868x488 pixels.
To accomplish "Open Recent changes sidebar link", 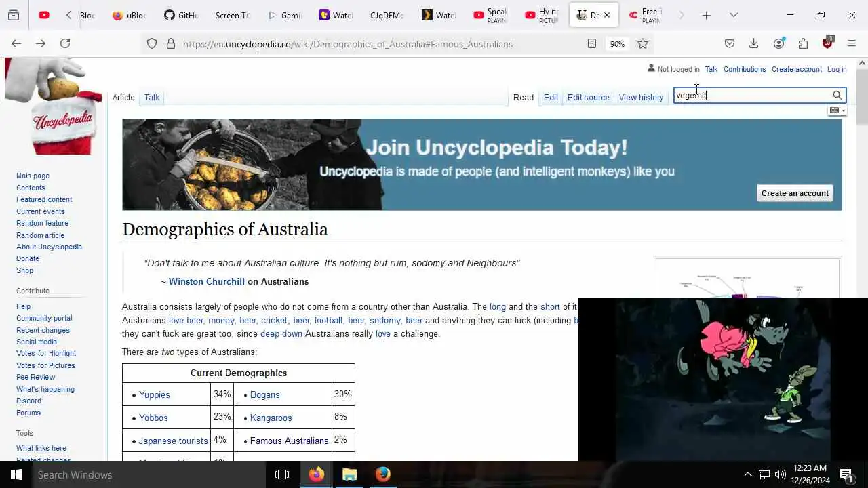I will (x=43, y=330).
